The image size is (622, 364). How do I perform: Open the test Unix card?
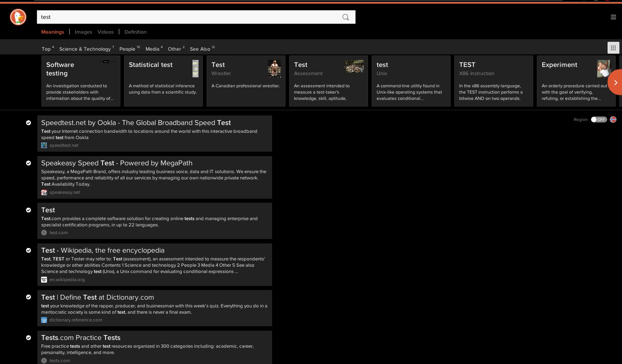411,81
